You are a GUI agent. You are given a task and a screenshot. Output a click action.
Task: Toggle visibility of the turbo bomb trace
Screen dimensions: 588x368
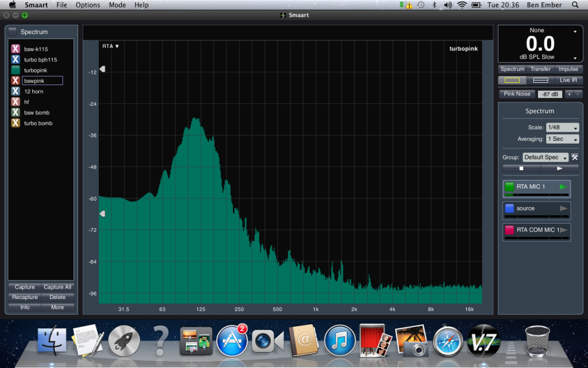pos(16,123)
